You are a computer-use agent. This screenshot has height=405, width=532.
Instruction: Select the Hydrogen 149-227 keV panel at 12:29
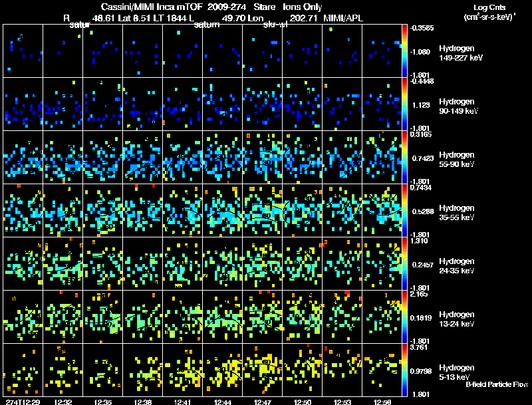coord(23,51)
